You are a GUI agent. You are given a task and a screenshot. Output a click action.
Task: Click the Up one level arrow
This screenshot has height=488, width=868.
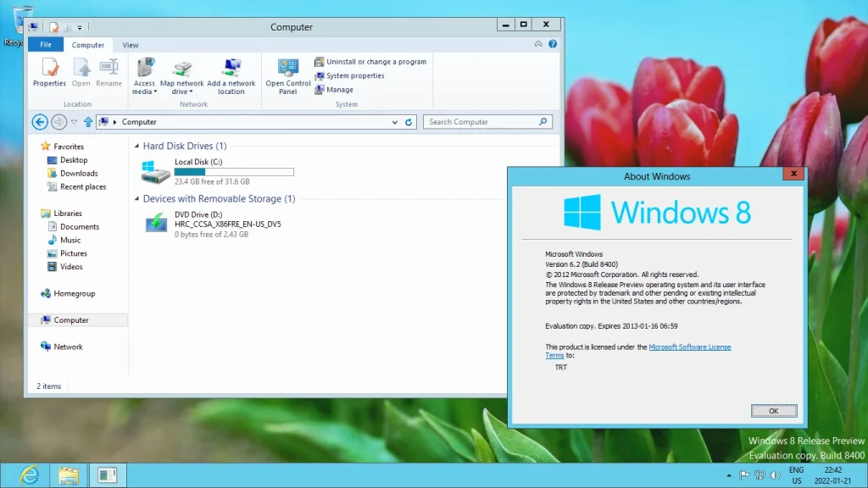(x=88, y=122)
